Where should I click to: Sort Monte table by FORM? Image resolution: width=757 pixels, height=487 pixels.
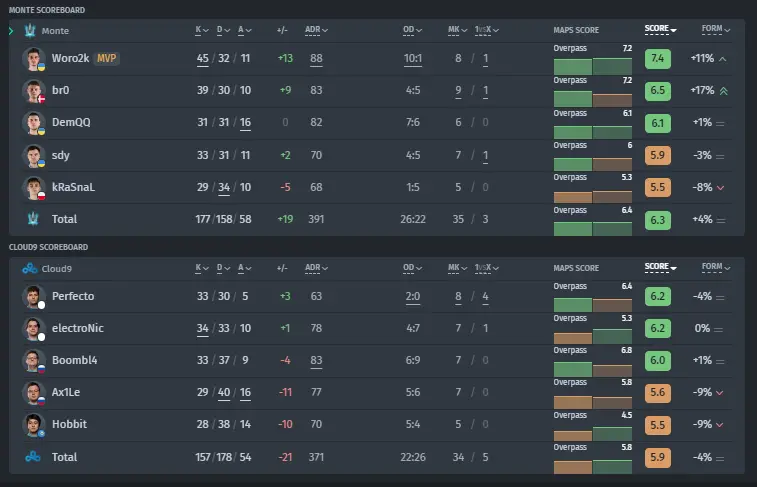(715, 29)
